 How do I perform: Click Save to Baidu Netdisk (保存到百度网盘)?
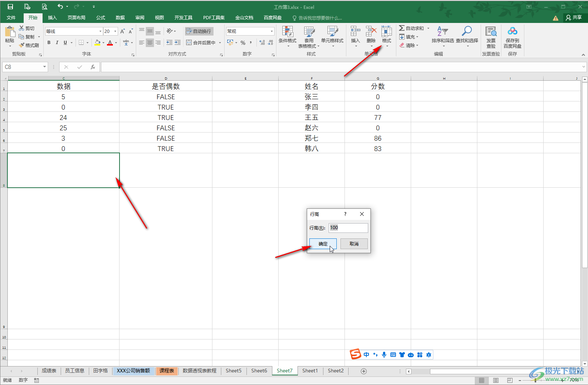click(x=513, y=37)
